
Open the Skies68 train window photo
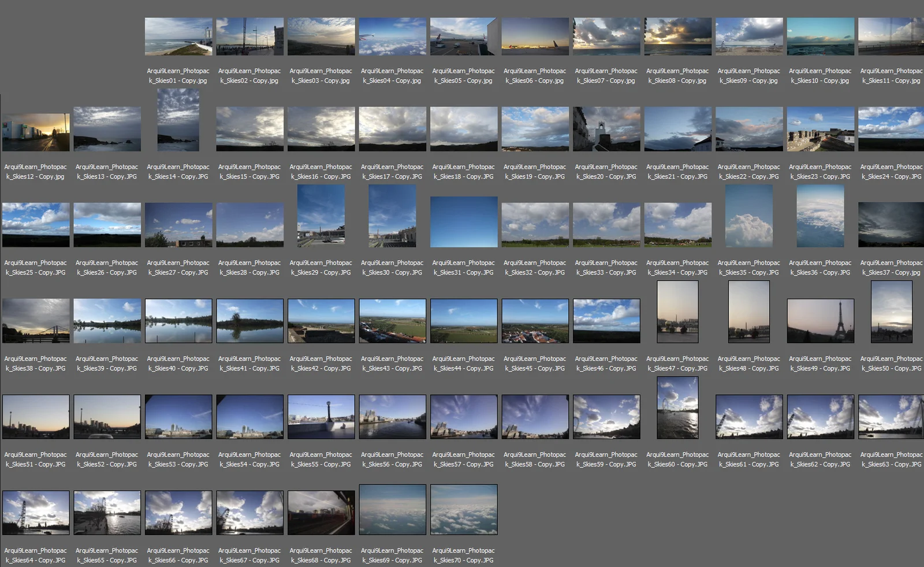coord(321,512)
